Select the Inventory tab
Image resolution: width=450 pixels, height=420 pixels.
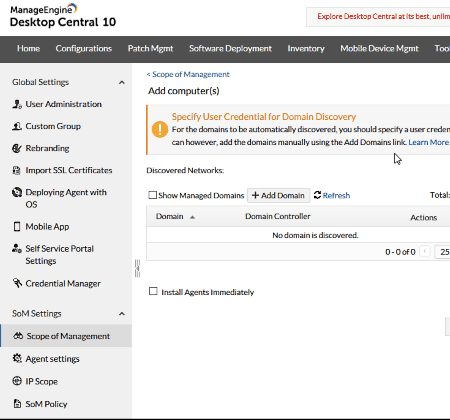point(306,49)
